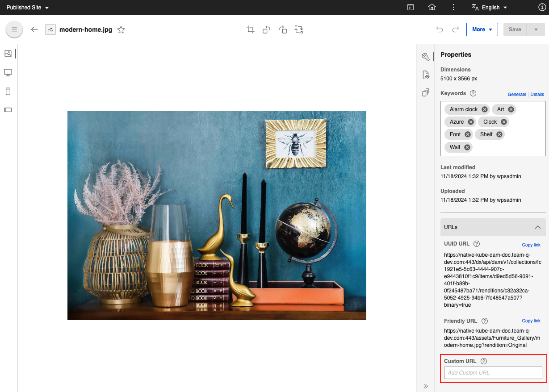The image size is (549, 392).
Task: Toggle the favorite star for modern-home.jpg
Action: [121, 29]
